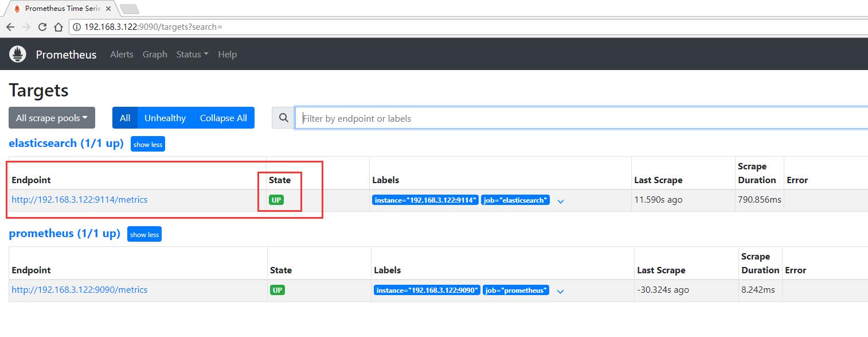Select the All filter toggle
Screen dimensions: 868x337
(125, 118)
